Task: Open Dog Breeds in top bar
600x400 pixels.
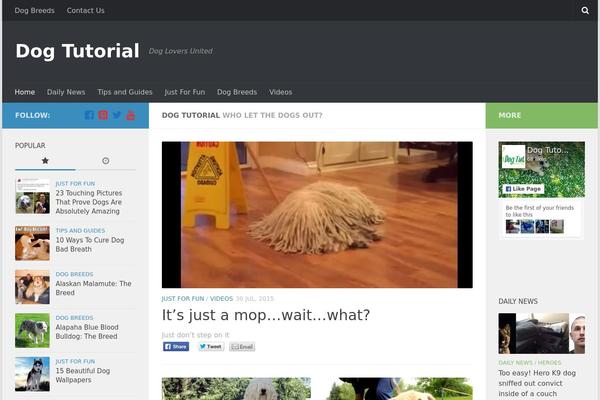Action: pos(34,10)
